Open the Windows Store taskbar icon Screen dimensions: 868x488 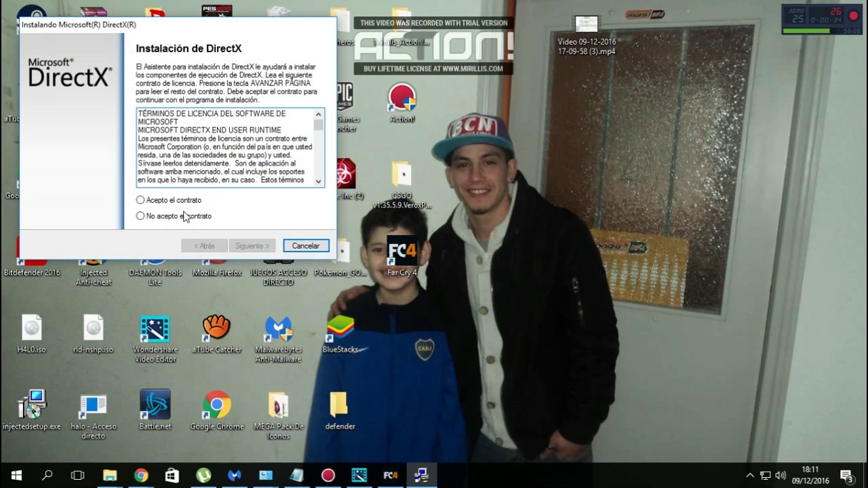tap(172, 475)
